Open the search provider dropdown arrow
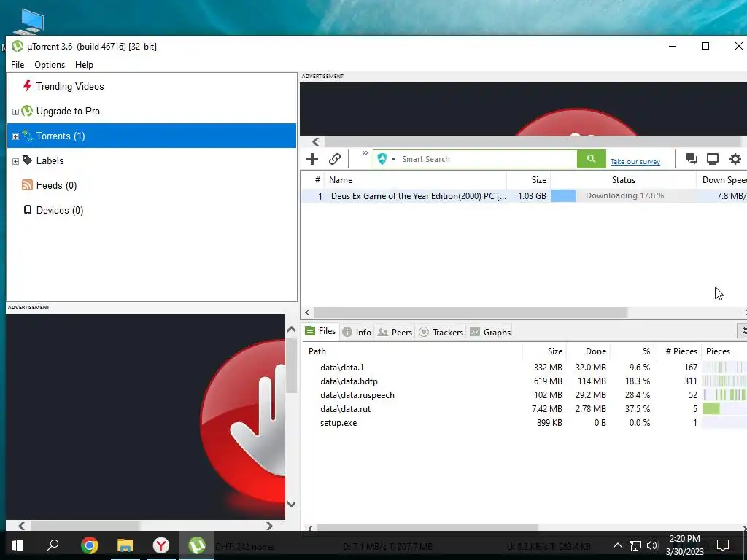 click(393, 159)
